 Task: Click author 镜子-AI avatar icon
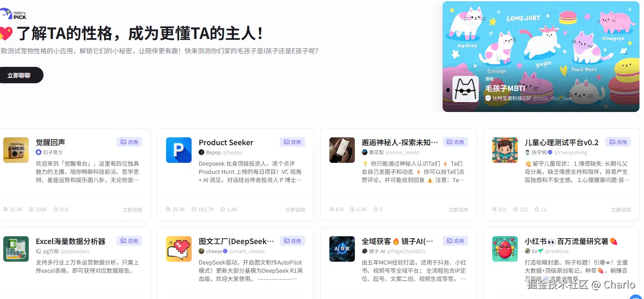click(365, 251)
